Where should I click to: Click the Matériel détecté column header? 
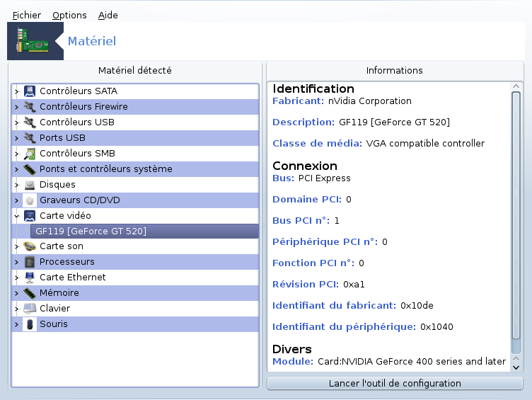135,71
